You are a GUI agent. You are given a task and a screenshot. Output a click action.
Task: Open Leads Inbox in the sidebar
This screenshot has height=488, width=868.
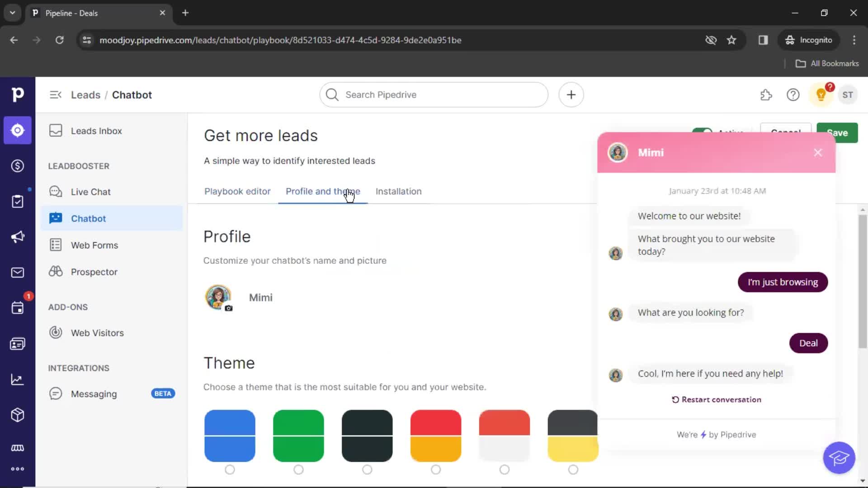[112, 131]
